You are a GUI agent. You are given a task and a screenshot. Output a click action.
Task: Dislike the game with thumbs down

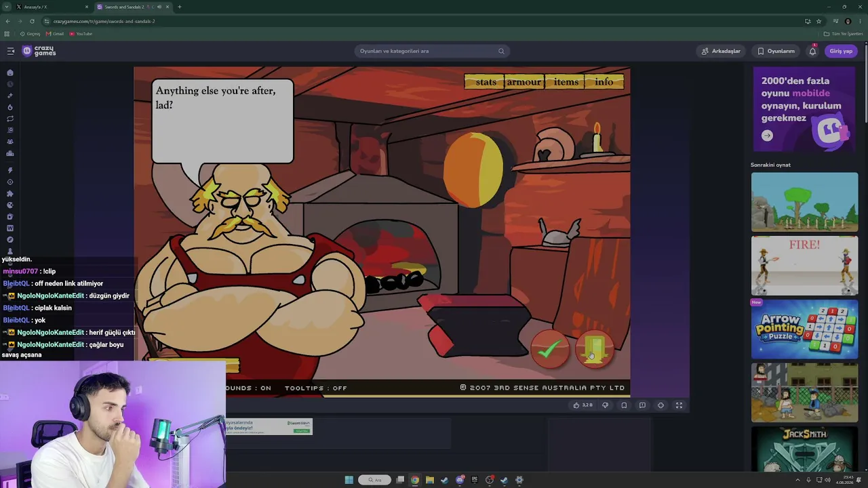tap(605, 405)
